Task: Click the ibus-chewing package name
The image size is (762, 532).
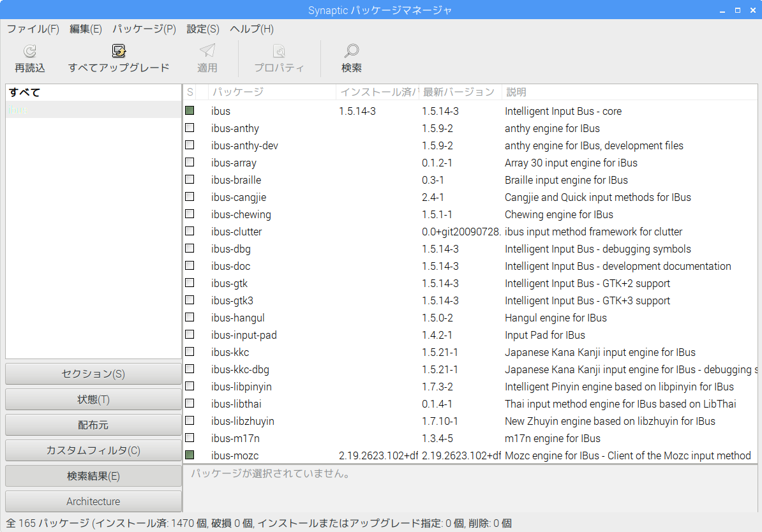Action: 241,214
